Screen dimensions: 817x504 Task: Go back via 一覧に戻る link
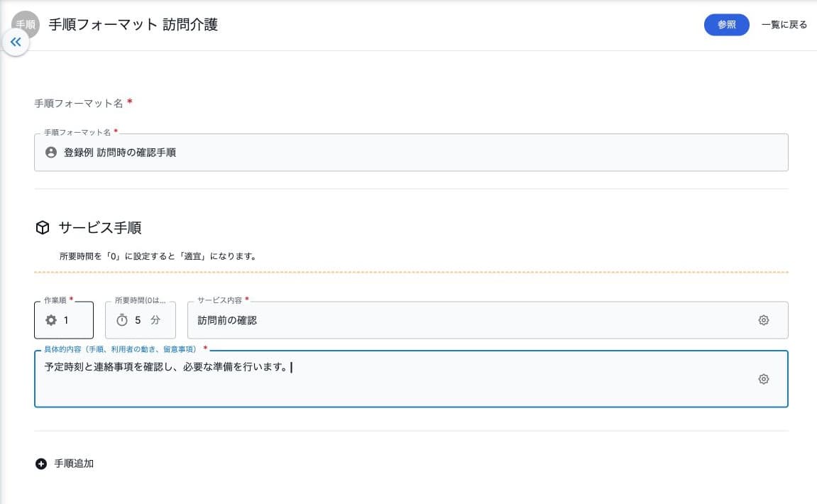tap(784, 25)
